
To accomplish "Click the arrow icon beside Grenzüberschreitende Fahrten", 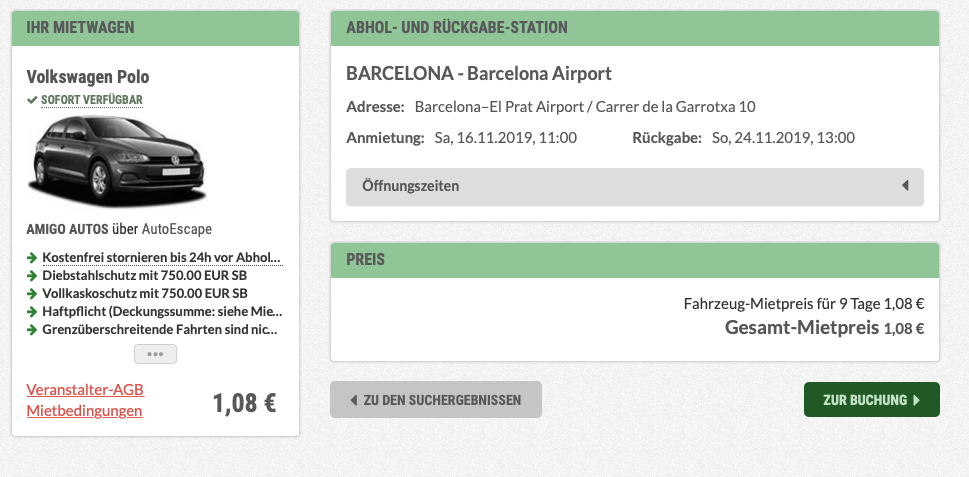I will pos(32,329).
